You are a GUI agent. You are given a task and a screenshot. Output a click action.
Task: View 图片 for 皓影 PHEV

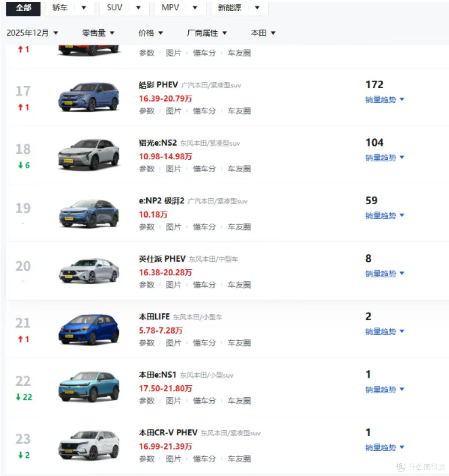pos(173,111)
